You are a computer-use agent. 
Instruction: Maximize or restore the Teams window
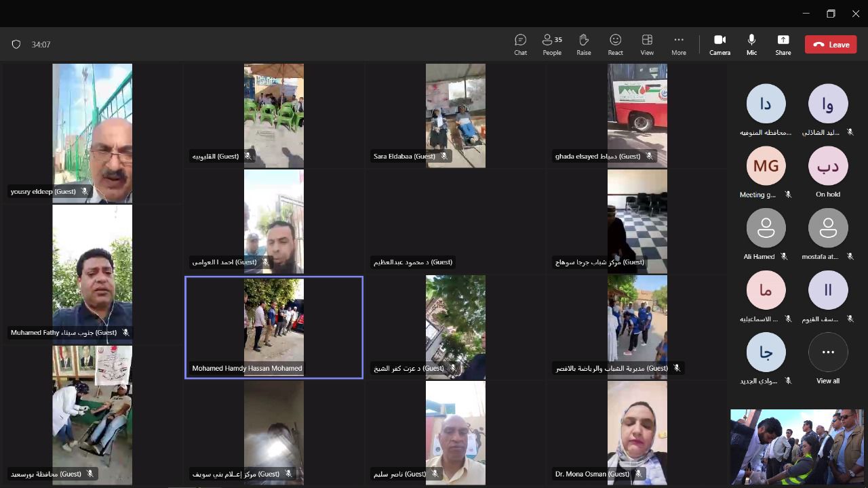click(x=831, y=14)
